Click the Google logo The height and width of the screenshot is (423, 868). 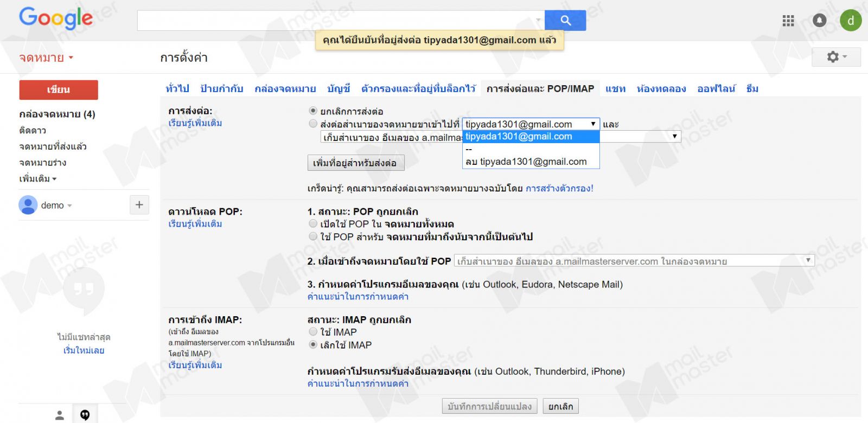click(56, 18)
